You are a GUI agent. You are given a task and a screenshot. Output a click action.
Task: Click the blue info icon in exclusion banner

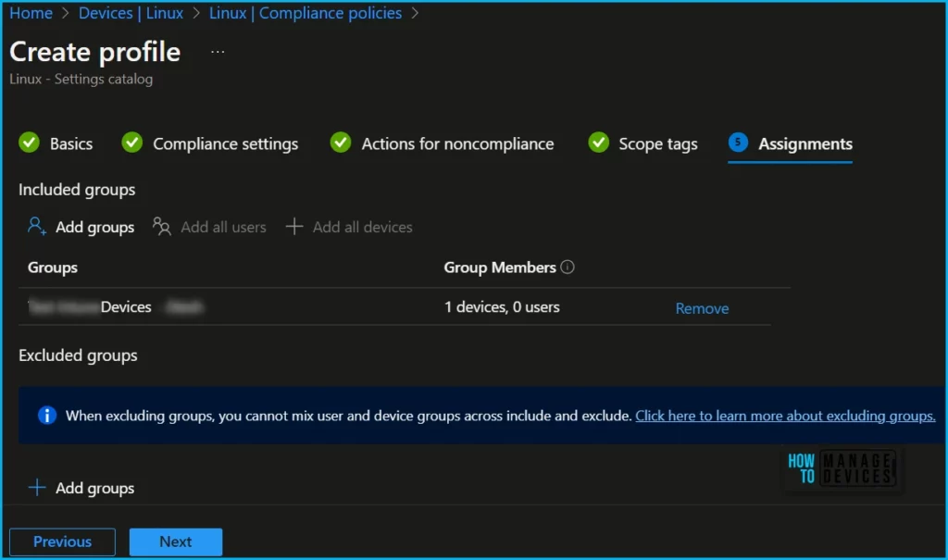click(47, 416)
